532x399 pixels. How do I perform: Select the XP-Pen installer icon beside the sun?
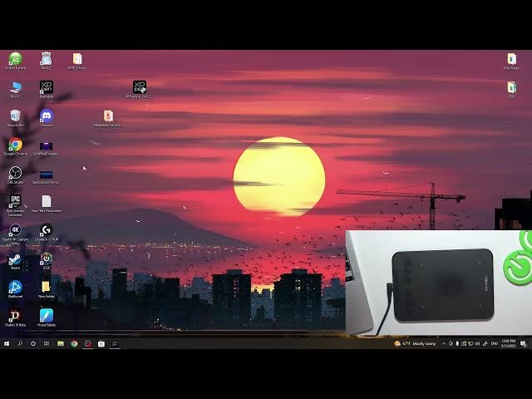tap(139, 89)
